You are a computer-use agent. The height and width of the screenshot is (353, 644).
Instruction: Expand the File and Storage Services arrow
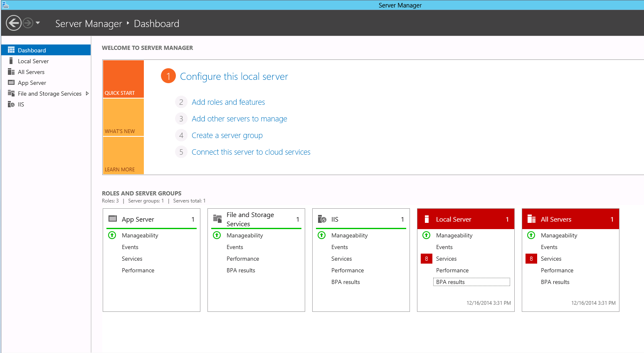click(87, 93)
